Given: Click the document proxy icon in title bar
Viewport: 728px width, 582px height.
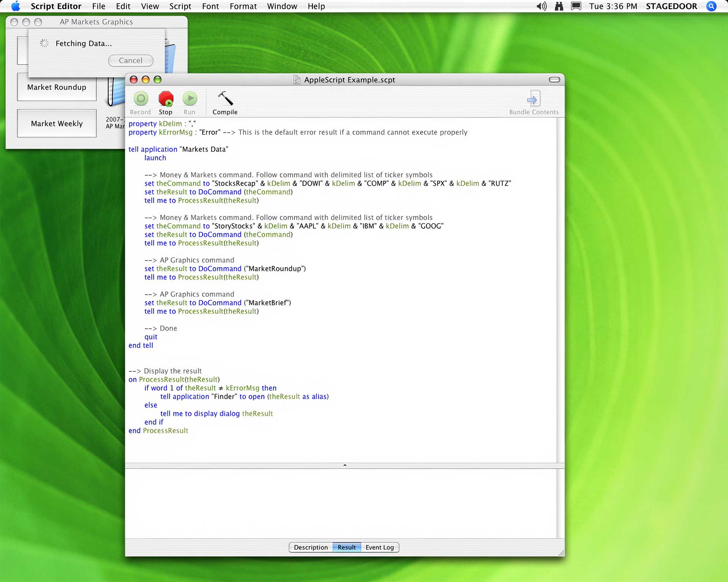Looking at the screenshot, I should pyautogui.click(x=297, y=80).
